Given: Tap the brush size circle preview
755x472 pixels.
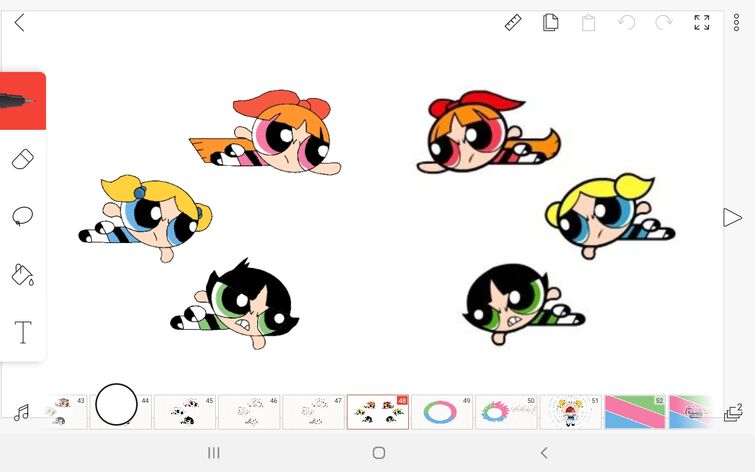Looking at the screenshot, I should pos(116,404).
